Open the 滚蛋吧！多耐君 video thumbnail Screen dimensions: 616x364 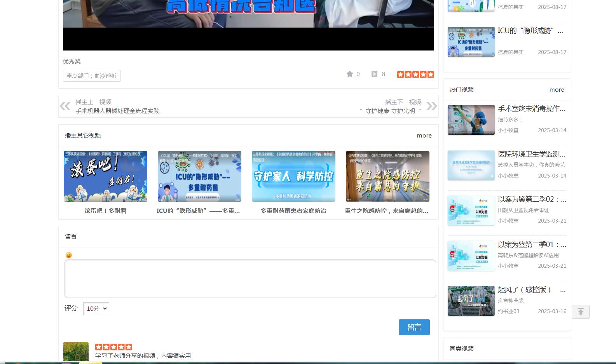point(105,176)
